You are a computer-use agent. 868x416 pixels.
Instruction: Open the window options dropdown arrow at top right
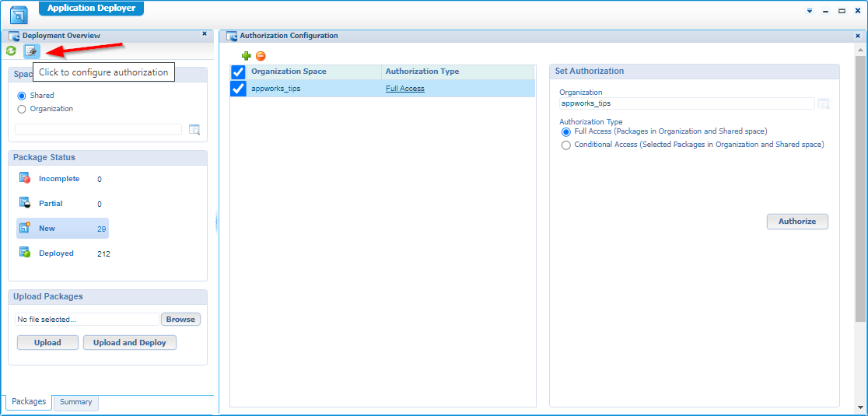coord(809,11)
